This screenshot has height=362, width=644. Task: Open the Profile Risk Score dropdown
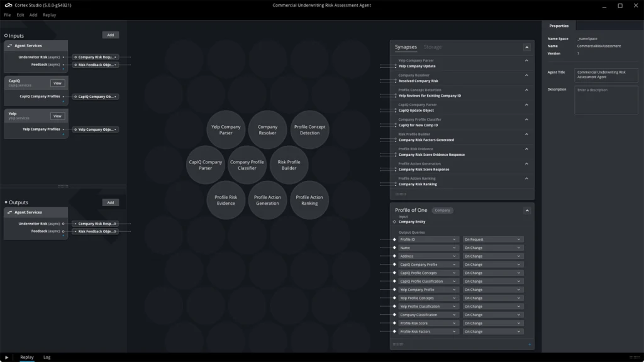(428, 323)
